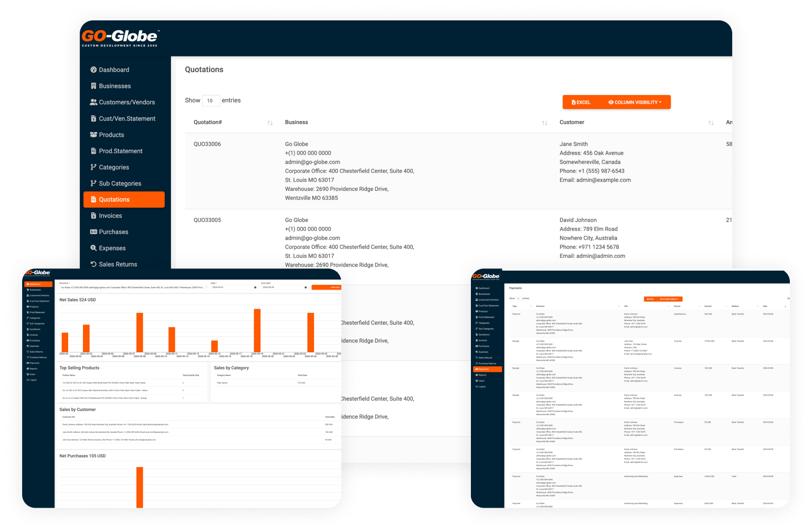The height and width of the screenshot is (532, 812).
Task: Click the Dashboard gauge icon in sidebar
Action: pyautogui.click(x=93, y=70)
